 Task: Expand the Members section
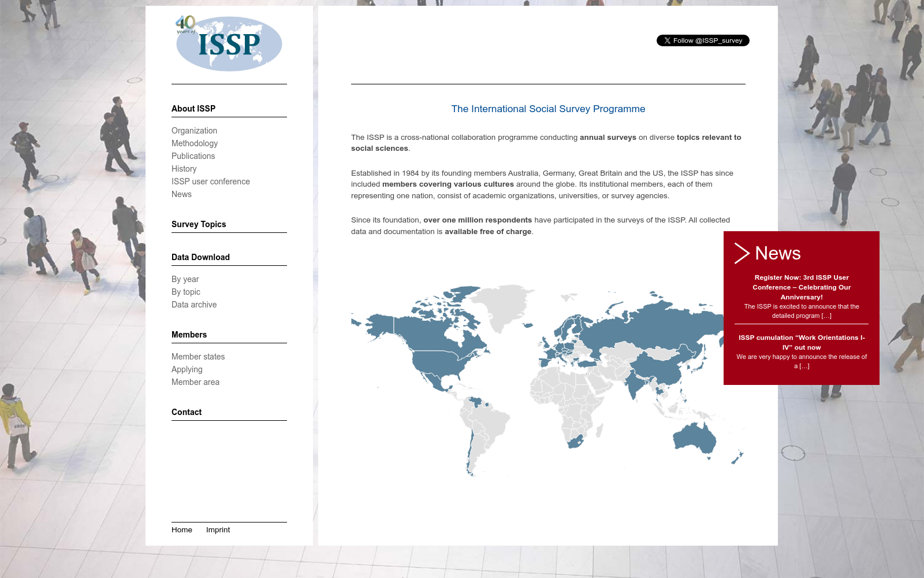pyautogui.click(x=189, y=335)
